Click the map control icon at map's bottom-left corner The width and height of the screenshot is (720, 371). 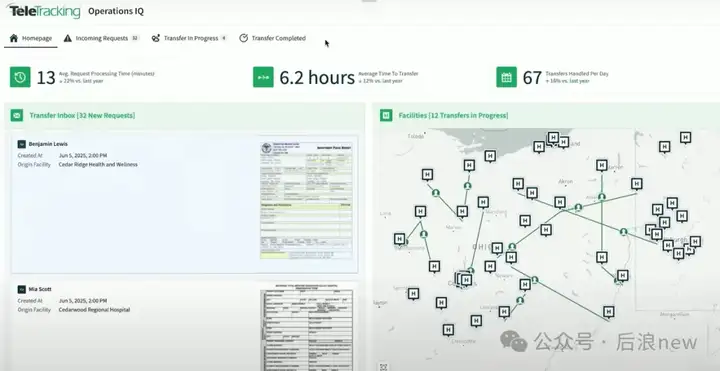point(383,367)
